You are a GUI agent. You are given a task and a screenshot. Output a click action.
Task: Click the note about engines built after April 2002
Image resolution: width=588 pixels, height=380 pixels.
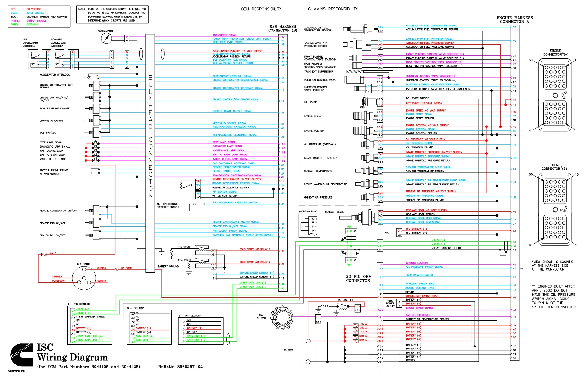(554, 297)
